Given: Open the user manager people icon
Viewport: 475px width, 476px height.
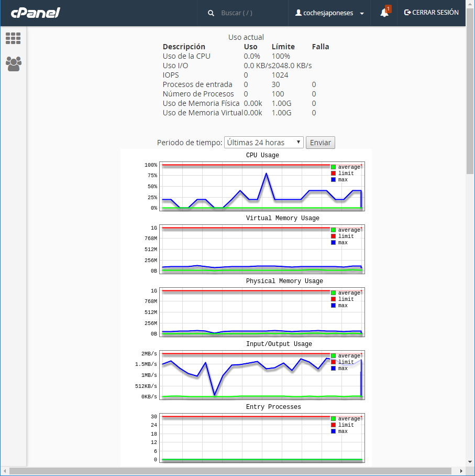Looking at the screenshot, I should (x=13, y=64).
